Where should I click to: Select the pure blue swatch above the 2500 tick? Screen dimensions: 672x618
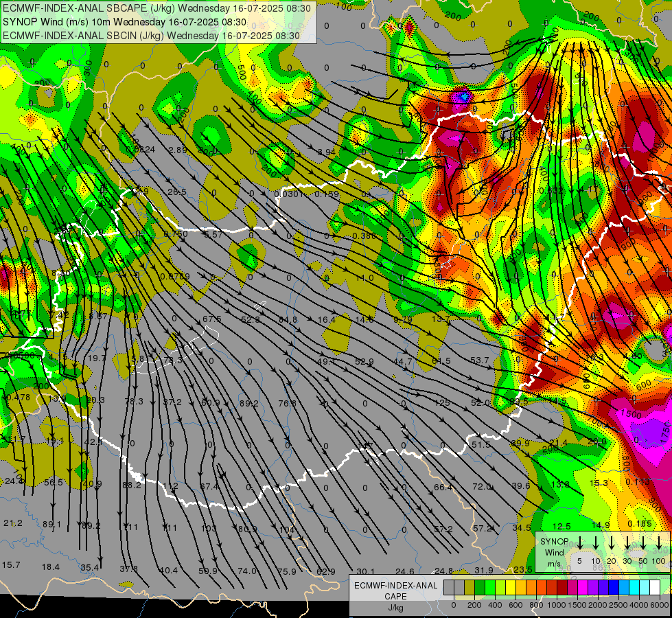click(614, 587)
